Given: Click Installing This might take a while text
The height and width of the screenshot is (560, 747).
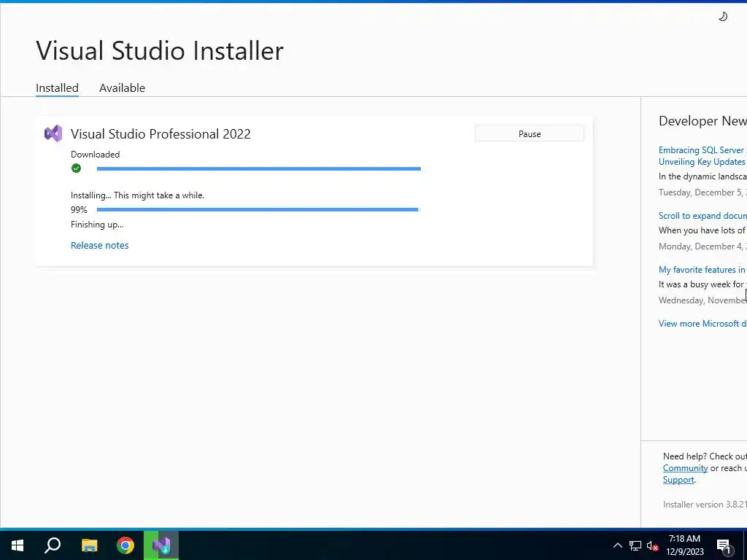Looking at the screenshot, I should coord(137,195).
